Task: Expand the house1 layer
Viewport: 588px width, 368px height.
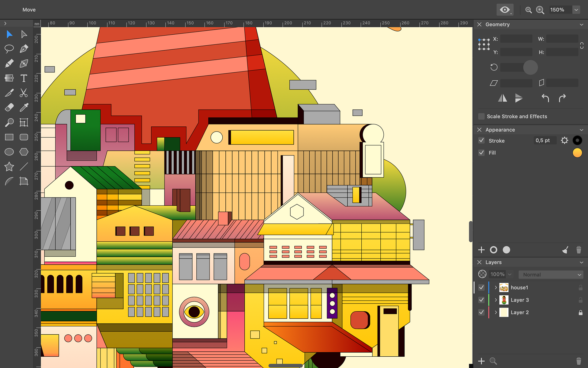Action: coord(496,287)
